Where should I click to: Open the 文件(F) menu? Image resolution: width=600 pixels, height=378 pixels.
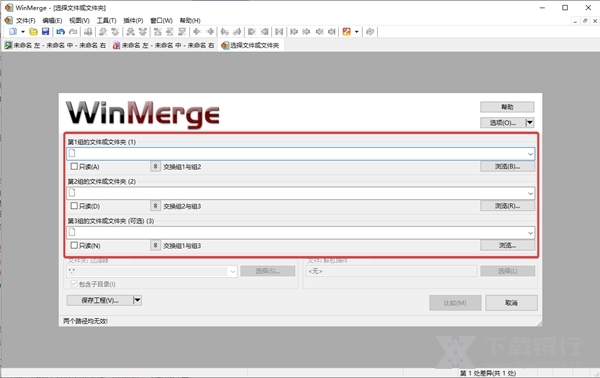click(26, 20)
